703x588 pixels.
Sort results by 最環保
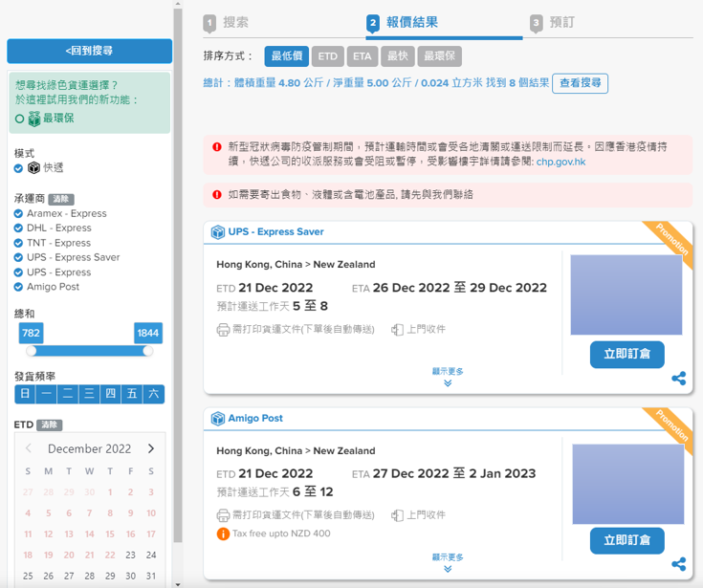[x=439, y=56]
